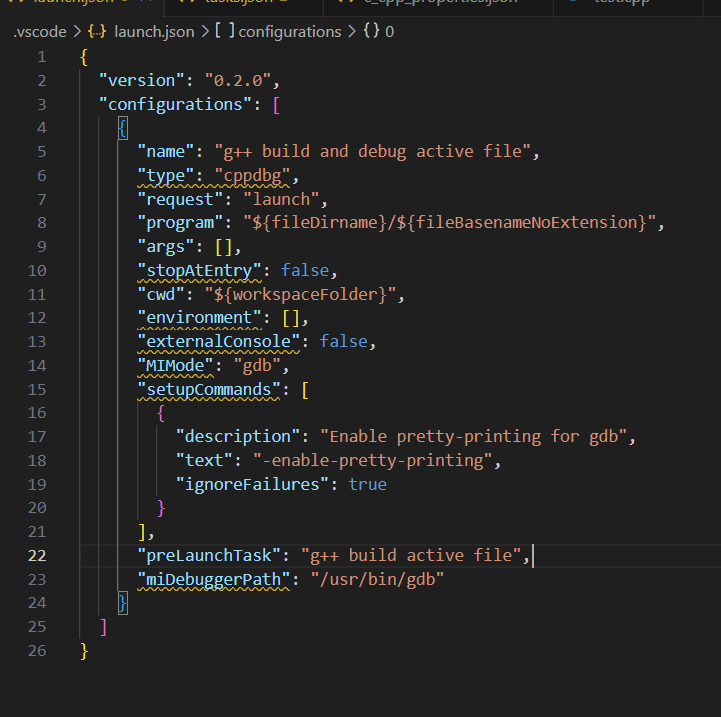The height and width of the screenshot is (717, 721).
Task: Open the .vscode folder breadcrumb
Action: coord(40,31)
